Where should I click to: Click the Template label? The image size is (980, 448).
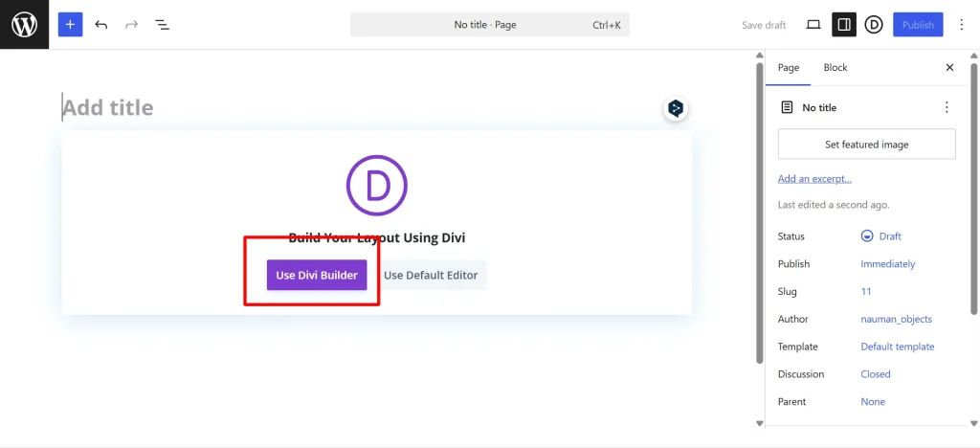(x=797, y=347)
